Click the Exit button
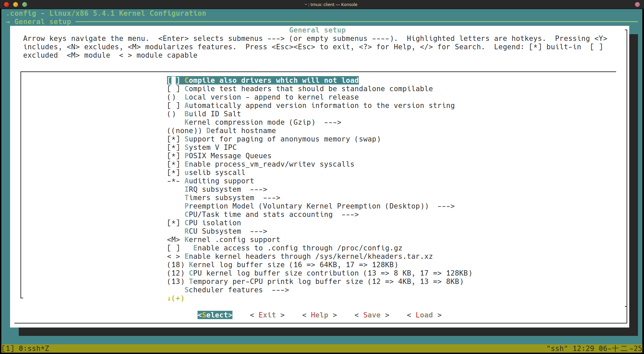 click(x=267, y=315)
